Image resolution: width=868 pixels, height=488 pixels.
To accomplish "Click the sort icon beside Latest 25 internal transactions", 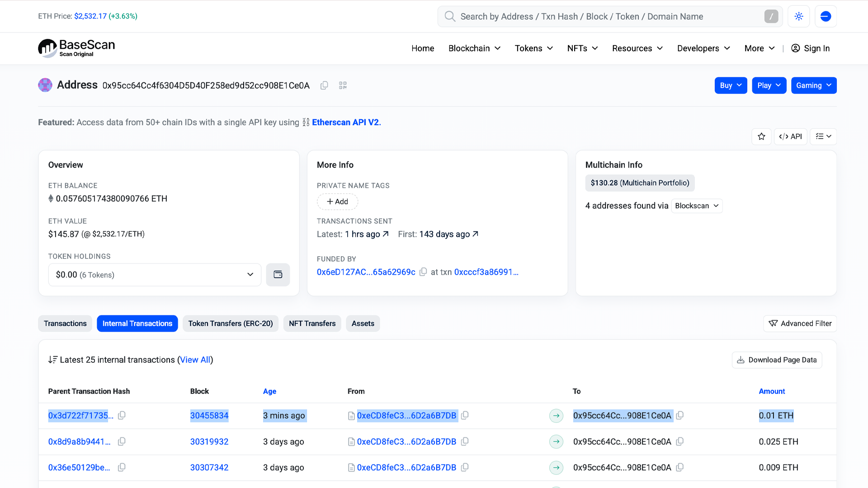I will [53, 360].
